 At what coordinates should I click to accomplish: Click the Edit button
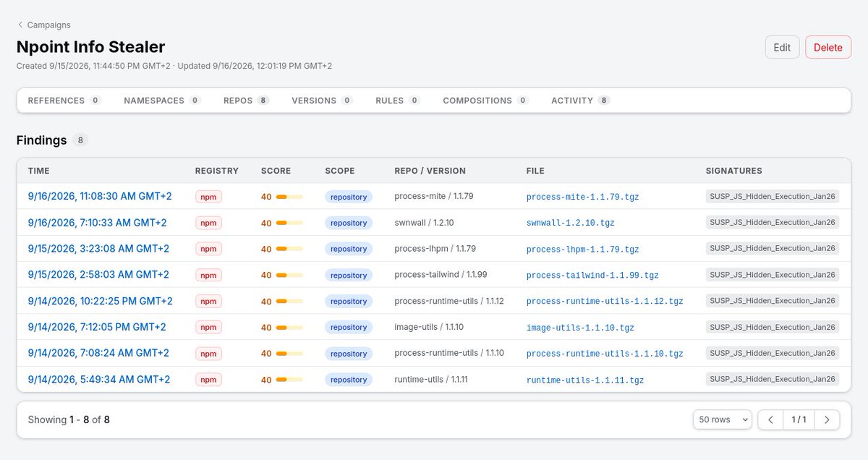click(x=782, y=48)
